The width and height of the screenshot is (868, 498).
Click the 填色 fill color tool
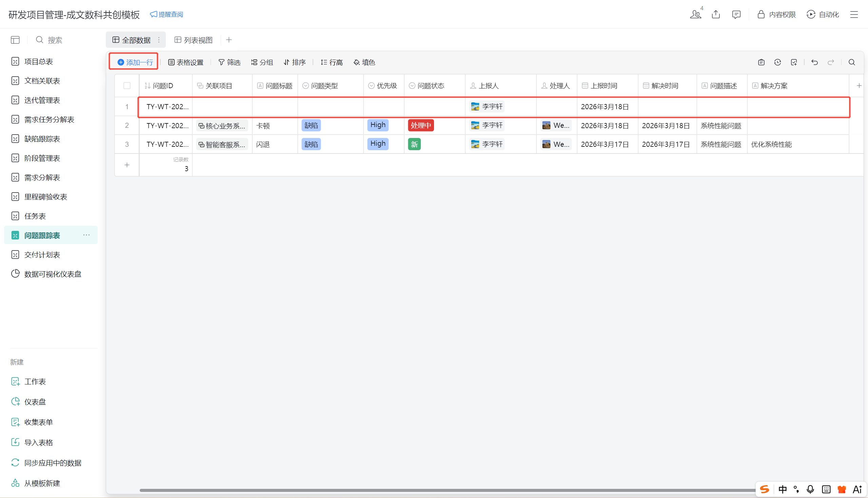tap(364, 62)
